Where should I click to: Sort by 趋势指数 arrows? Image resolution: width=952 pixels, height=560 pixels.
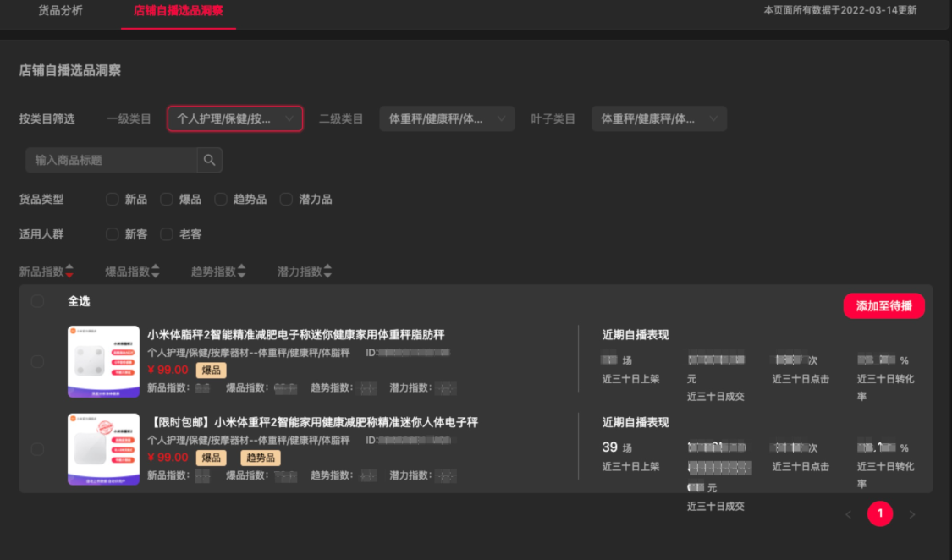[x=242, y=272]
